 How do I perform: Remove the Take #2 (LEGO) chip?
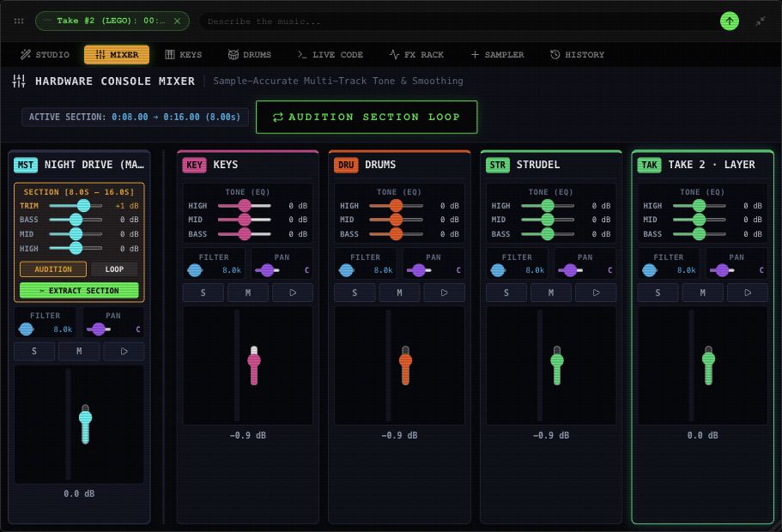(x=177, y=21)
